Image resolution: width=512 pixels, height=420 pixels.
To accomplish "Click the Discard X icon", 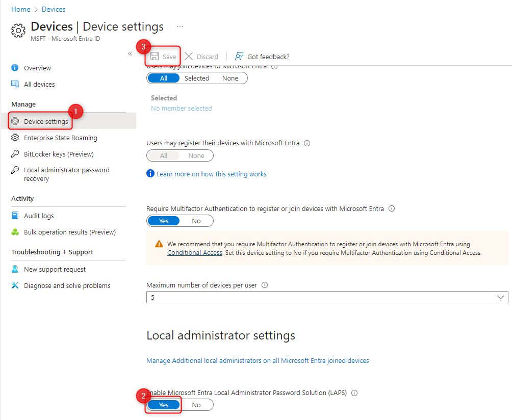I will click(189, 56).
